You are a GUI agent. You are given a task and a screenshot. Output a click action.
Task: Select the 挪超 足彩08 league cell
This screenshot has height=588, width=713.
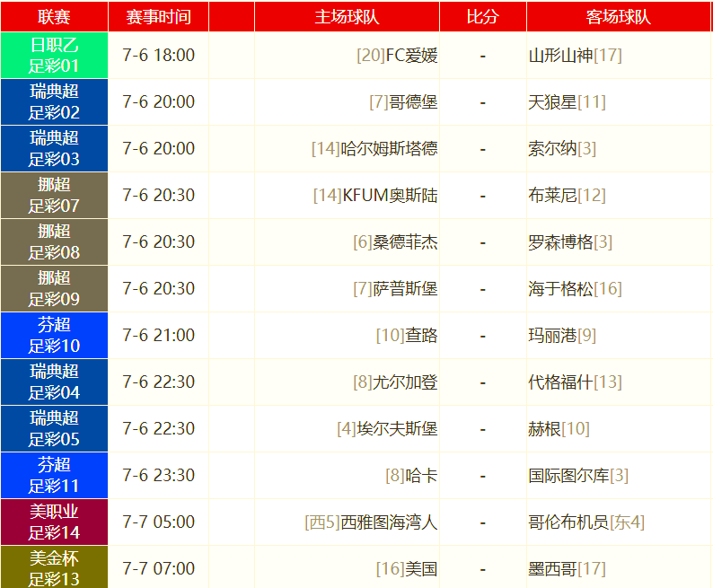click(x=54, y=242)
